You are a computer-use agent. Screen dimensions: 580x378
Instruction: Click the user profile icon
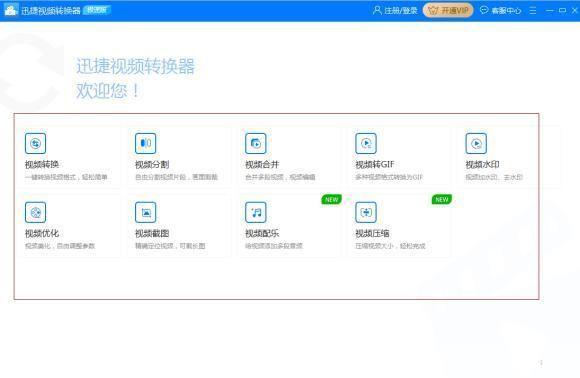[x=377, y=10]
